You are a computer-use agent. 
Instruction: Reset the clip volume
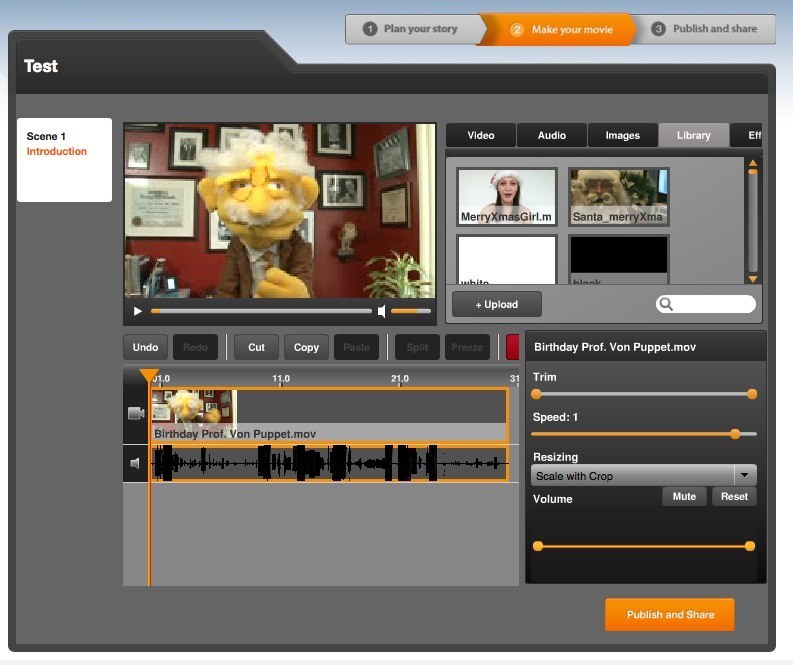click(x=734, y=497)
